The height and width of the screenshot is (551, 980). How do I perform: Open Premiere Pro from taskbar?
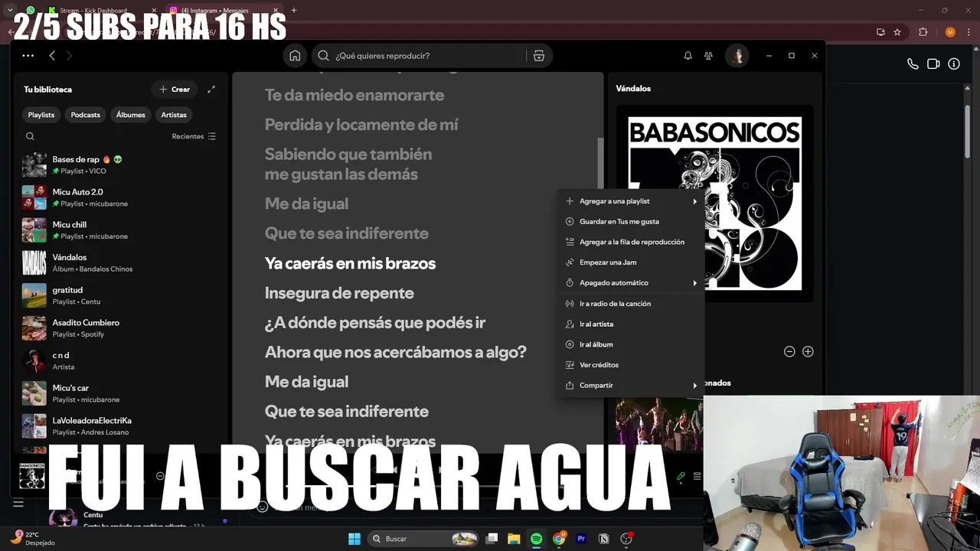(x=582, y=539)
